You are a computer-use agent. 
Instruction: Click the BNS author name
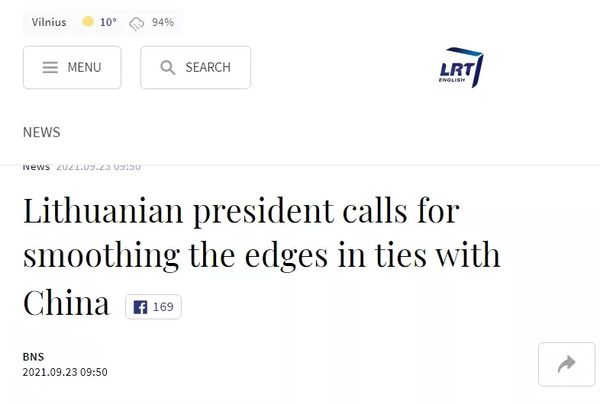tap(33, 356)
